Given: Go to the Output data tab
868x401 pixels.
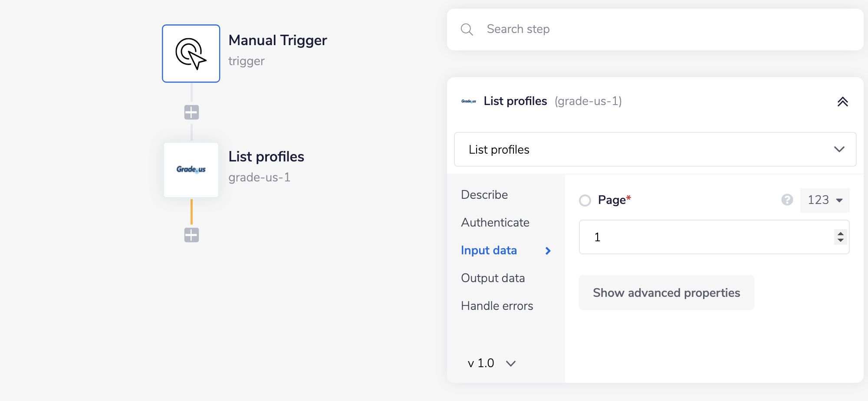Looking at the screenshot, I should [493, 278].
